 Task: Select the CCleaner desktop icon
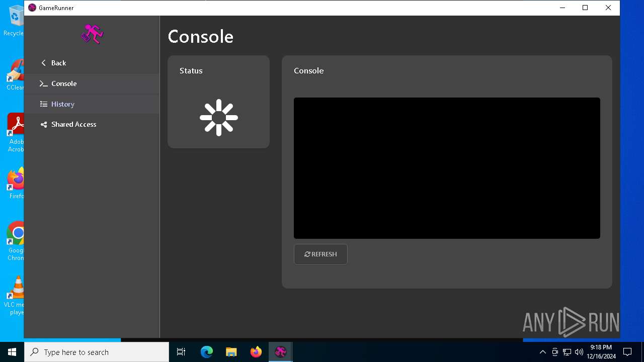[15, 75]
